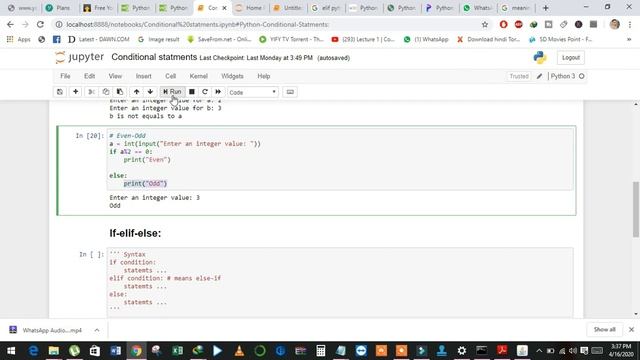Bookmark this page with star icon
Image resolution: width=640 pixels, height=360 pixels.
coord(484,24)
